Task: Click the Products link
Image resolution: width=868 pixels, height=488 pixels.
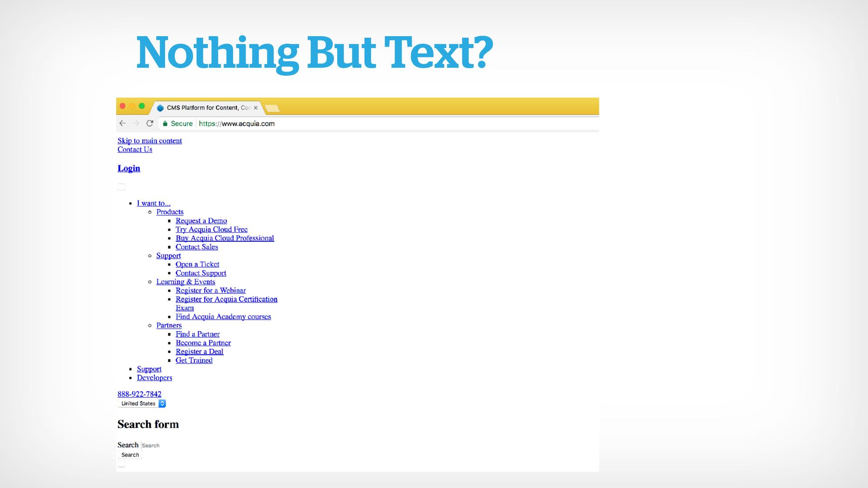Action: [x=170, y=212]
